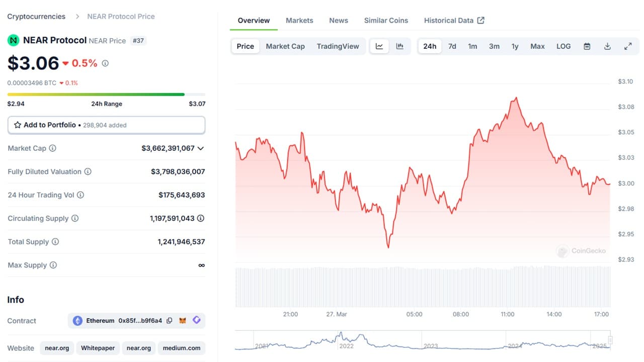
Task: Open the calendar date range picker
Action: 587,46
